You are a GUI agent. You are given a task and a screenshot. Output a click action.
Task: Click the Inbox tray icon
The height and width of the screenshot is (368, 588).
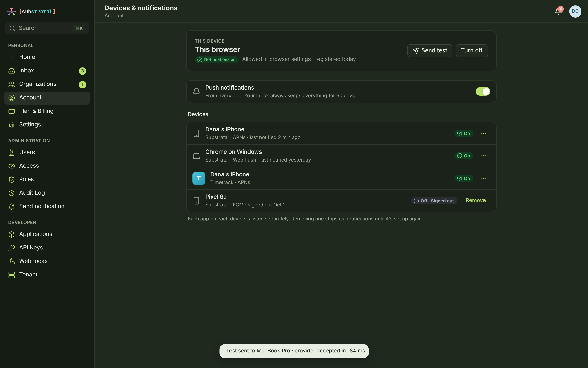pos(12,71)
